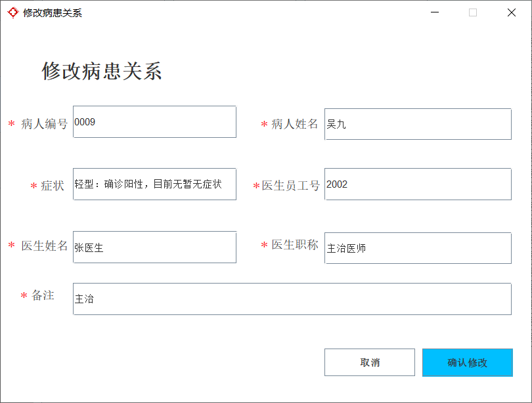The height and width of the screenshot is (403, 532).
Task: Click the 病人编号 label
Action: (45, 123)
